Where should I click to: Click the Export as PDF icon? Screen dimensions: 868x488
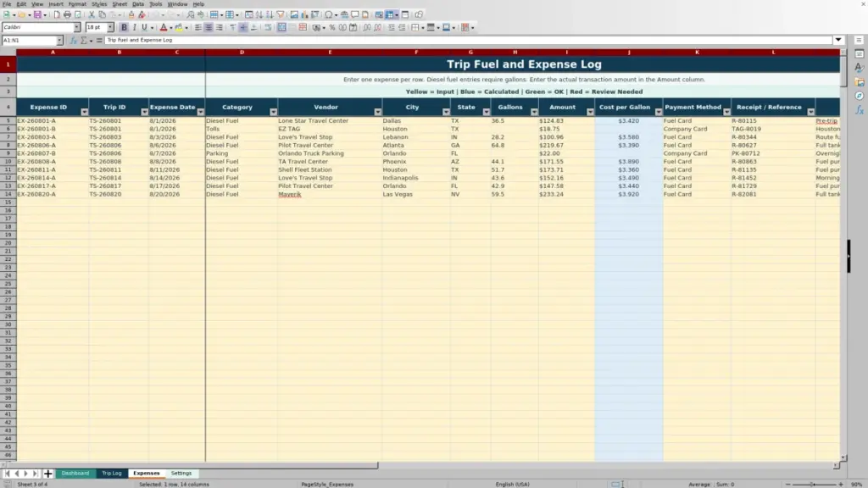(x=57, y=15)
